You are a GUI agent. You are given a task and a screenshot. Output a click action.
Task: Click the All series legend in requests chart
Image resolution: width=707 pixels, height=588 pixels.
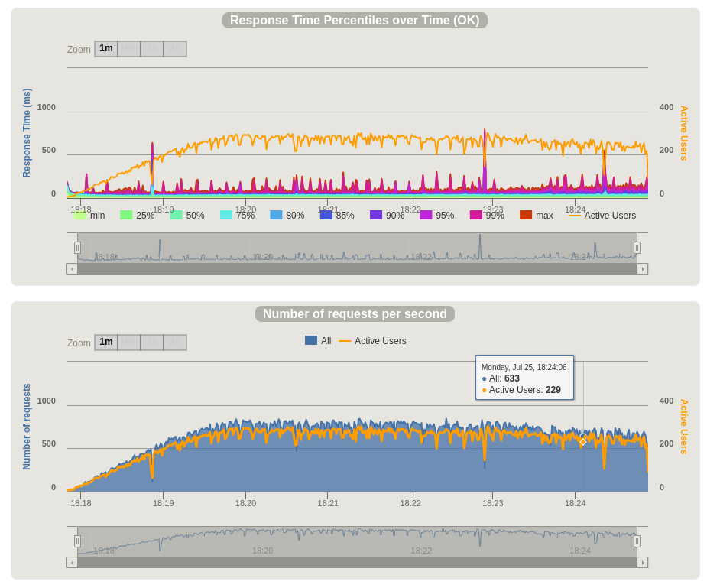(x=311, y=341)
